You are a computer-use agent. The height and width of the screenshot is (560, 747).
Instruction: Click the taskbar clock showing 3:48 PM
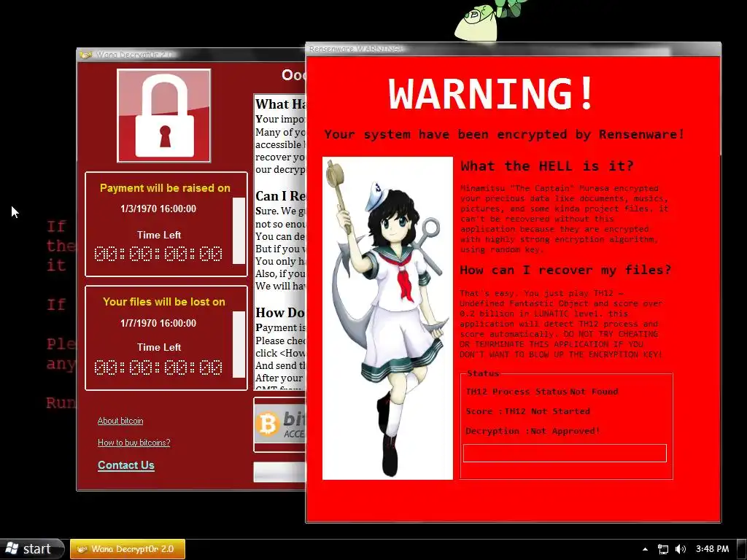[x=712, y=549]
